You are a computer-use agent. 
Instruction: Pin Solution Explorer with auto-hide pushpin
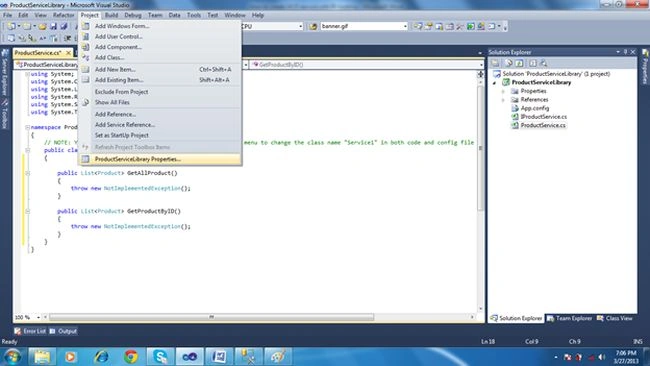(x=626, y=52)
